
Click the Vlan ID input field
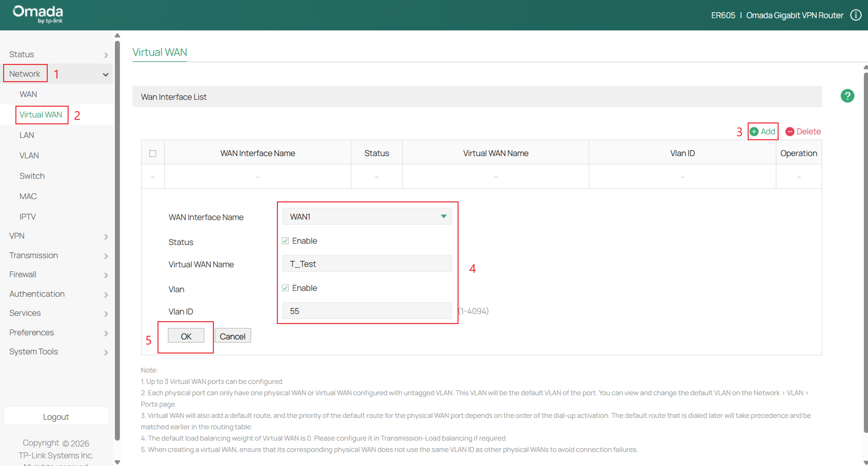coord(367,311)
